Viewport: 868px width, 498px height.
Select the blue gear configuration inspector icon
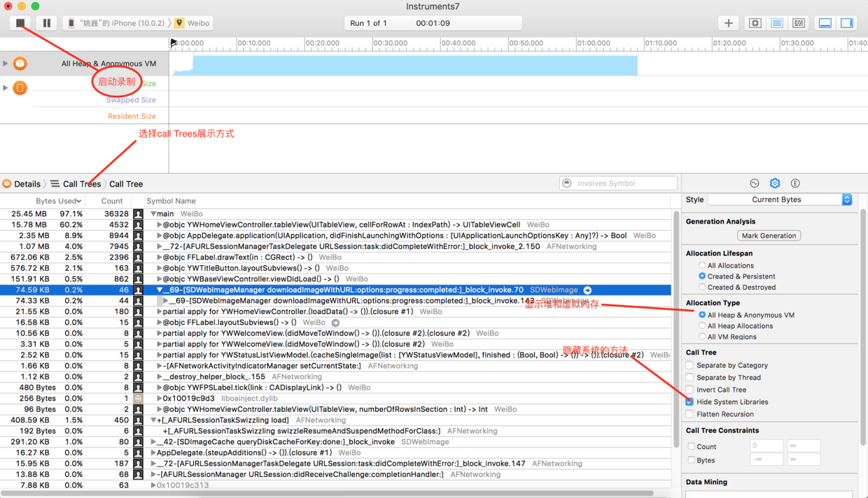[774, 183]
